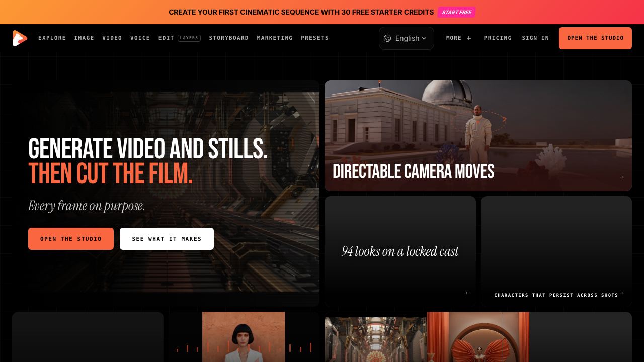Open the VIDEO nav item

112,38
